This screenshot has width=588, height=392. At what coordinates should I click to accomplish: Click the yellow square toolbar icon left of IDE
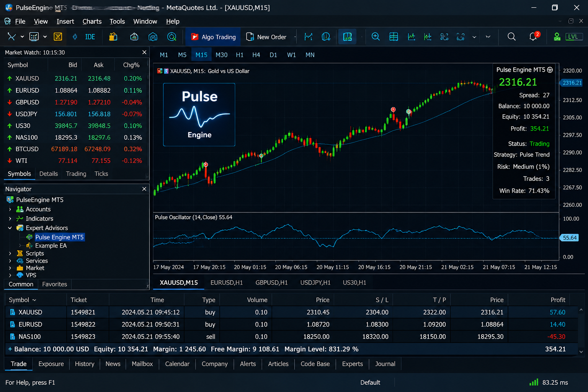[58, 37]
